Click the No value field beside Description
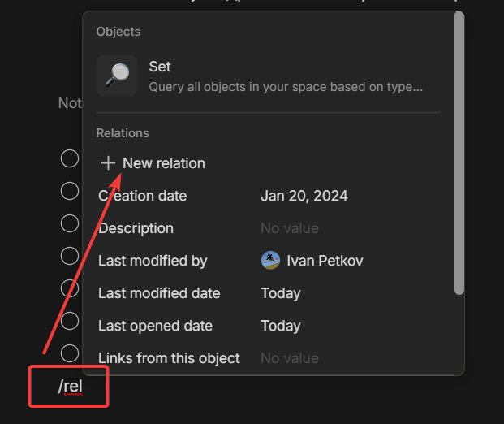504x424 pixels. 290,228
